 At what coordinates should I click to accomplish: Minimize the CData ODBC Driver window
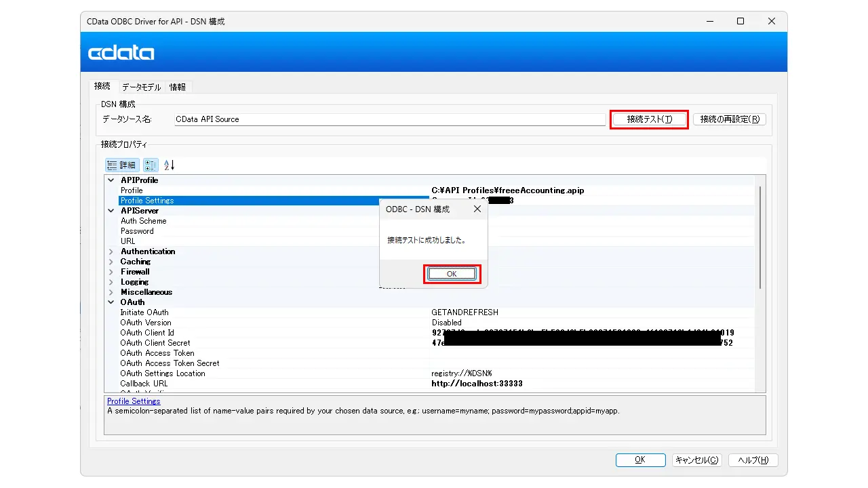pos(709,22)
